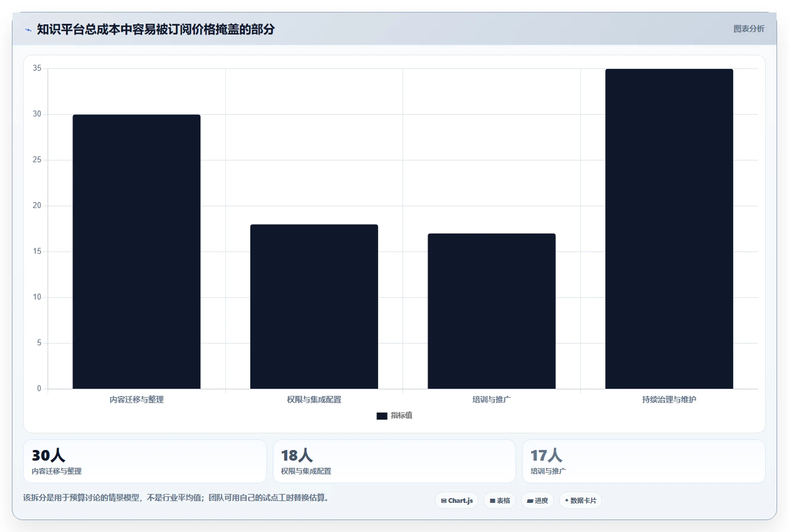Click the chart title heading text
The width and height of the screenshot is (789, 532).
click(x=156, y=29)
